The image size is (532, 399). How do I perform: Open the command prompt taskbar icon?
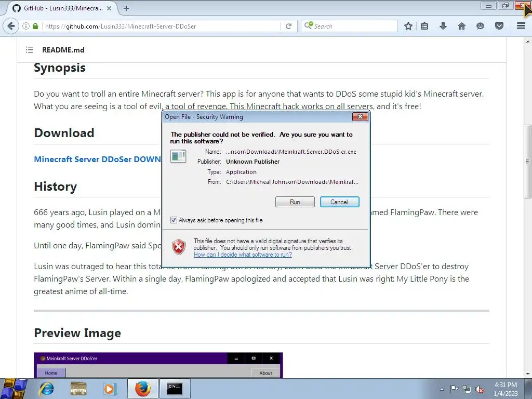coord(175,389)
